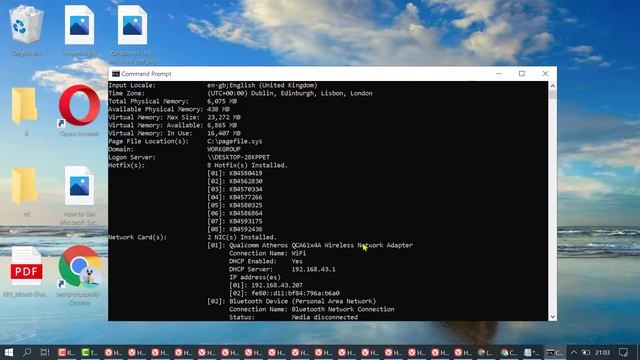The image size is (640, 360).
Task: Select the yellow folder beside Opera browser
Action: [x=25, y=106]
